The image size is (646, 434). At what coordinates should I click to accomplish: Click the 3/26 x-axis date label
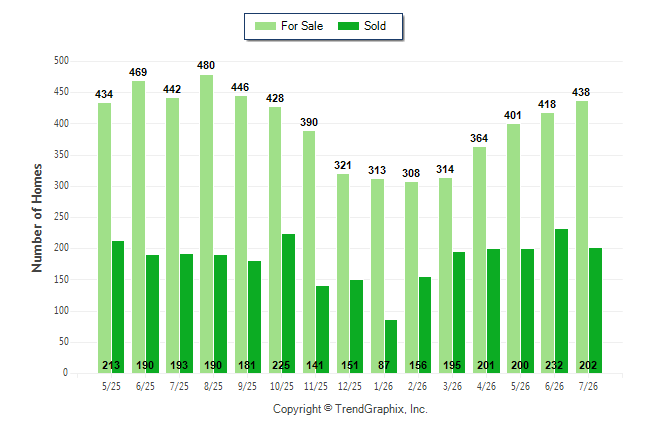[x=452, y=386]
